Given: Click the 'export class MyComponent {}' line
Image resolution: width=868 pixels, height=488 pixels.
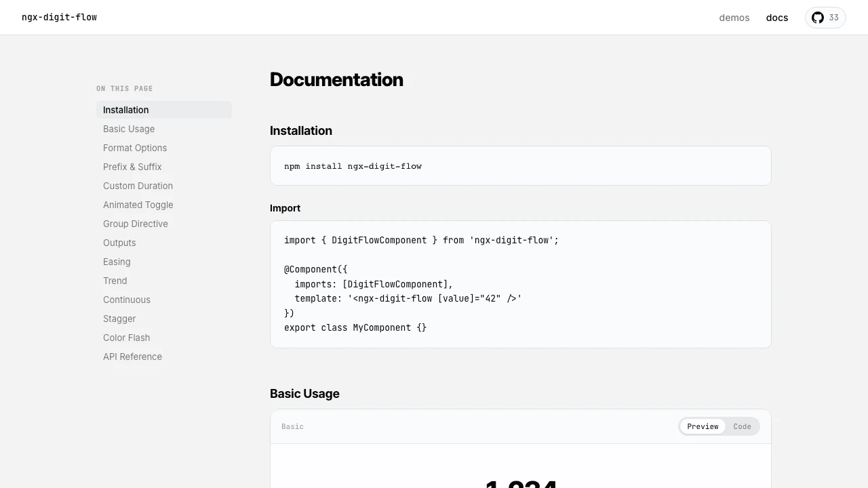Looking at the screenshot, I should coord(355,327).
